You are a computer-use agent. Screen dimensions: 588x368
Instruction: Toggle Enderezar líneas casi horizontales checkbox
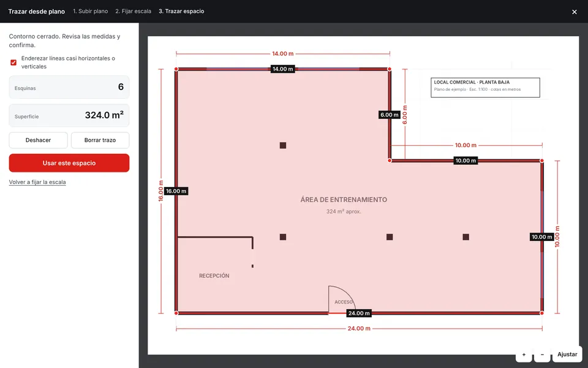13,63
